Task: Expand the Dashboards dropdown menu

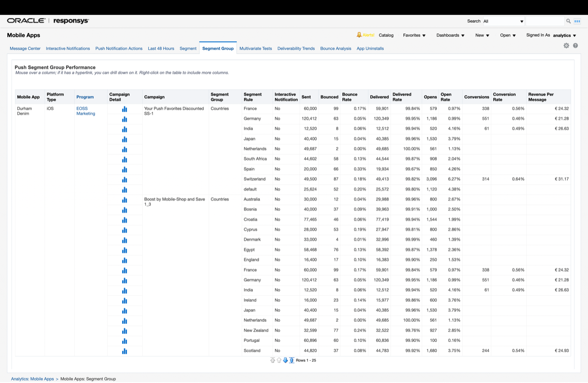Action: pyautogui.click(x=450, y=35)
